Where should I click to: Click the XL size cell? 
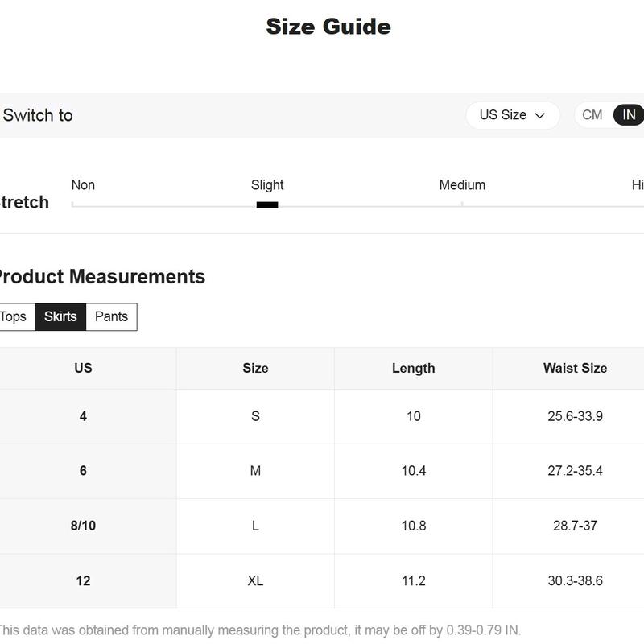(x=255, y=581)
